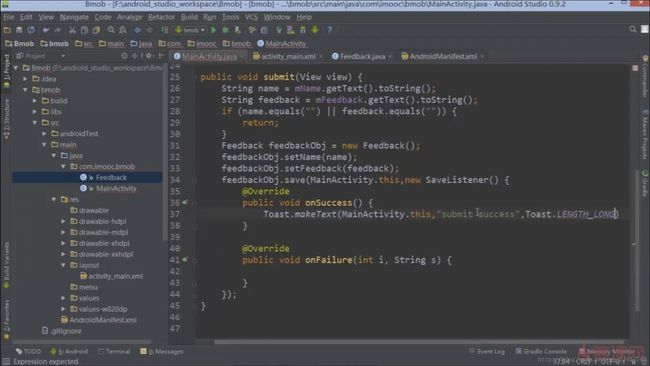The height and width of the screenshot is (366, 650).
Task: Click the Undo arrow icon
Action: pyautogui.click(x=46, y=30)
